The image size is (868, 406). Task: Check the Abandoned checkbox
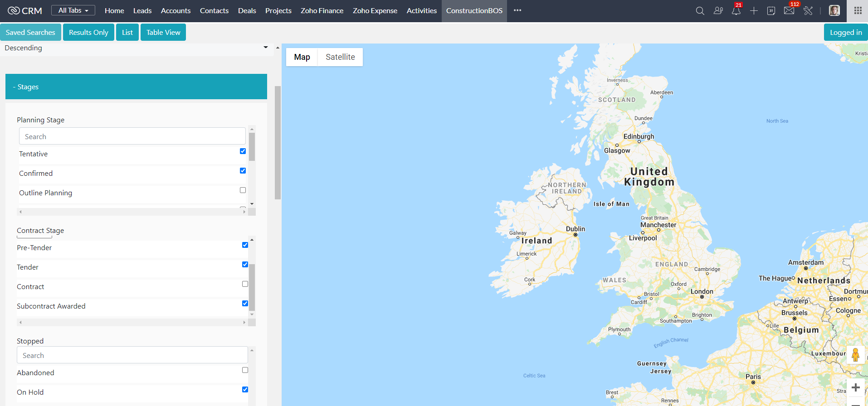coord(245,370)
